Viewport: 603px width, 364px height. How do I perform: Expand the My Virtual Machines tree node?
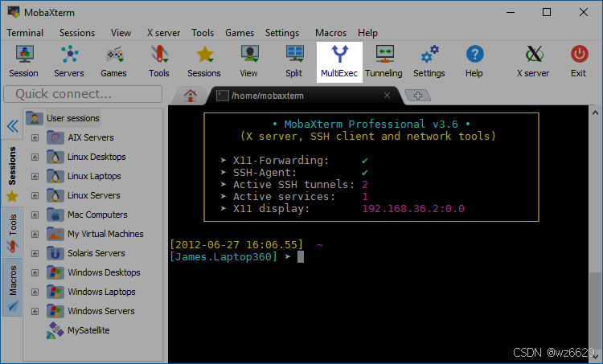point(35,234)
